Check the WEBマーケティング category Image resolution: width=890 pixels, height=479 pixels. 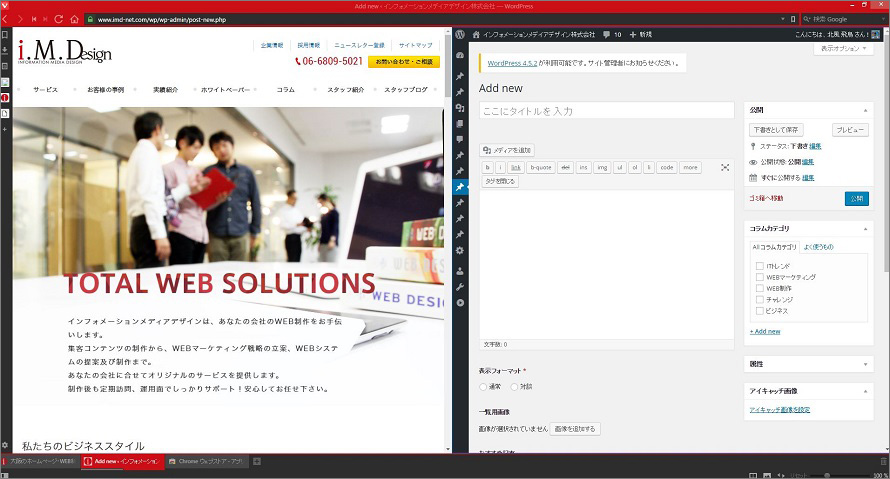759,277
